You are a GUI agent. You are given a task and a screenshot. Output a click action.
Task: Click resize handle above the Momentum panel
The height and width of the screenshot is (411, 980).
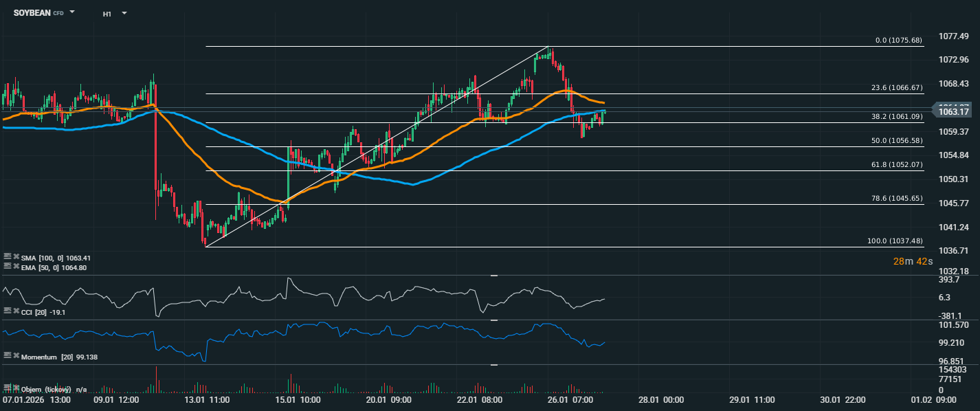click(x=493, y=320)
